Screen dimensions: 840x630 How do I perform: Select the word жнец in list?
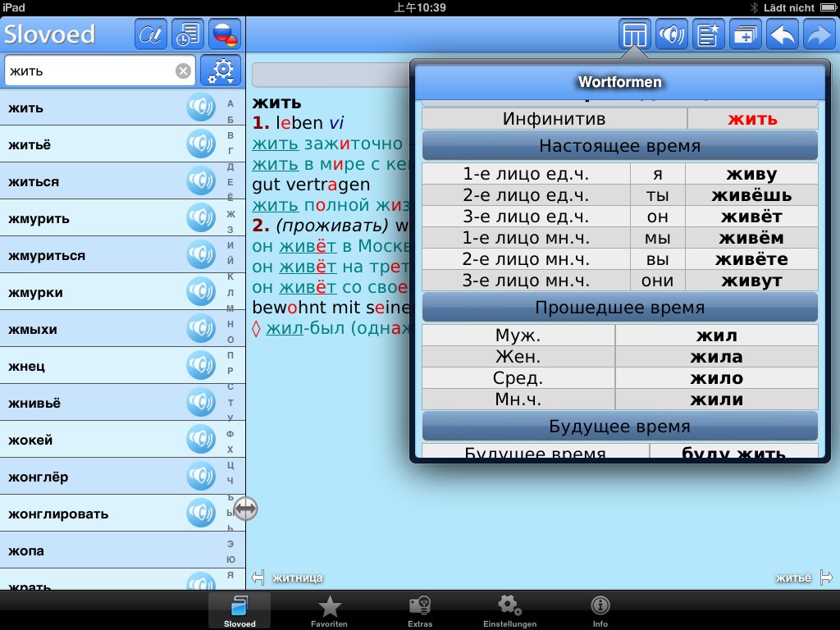click(26, 367)
